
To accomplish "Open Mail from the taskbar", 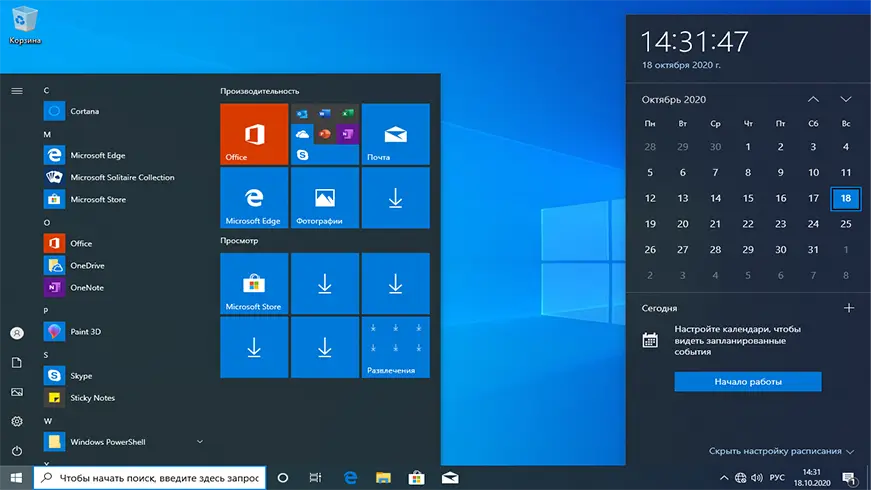I will 450,478.
